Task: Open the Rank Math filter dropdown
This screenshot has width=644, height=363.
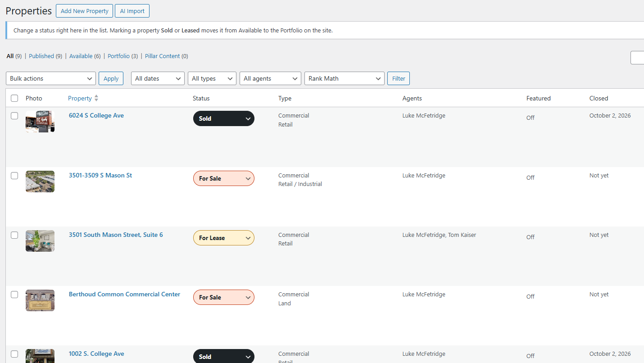Action: (x=345, y=78)
